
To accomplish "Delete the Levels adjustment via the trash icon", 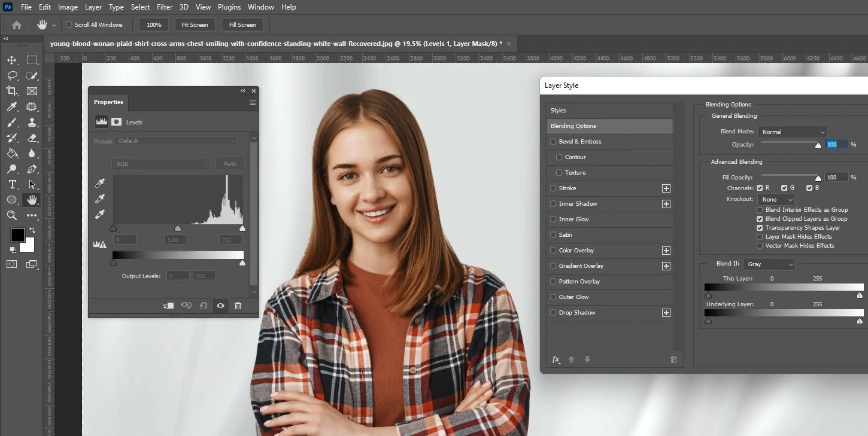I will tap(238, 306).
